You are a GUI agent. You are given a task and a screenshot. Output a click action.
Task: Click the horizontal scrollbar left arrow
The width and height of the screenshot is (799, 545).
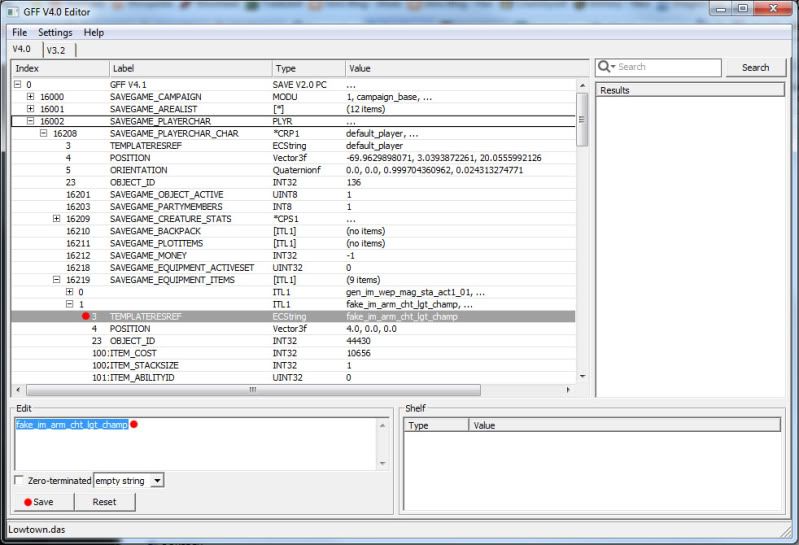click(18, 390)
